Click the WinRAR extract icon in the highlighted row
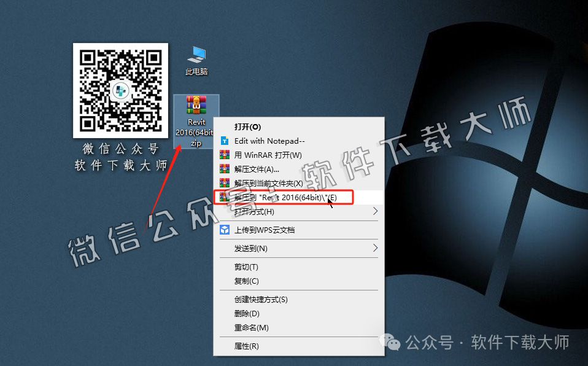Screen dimensions: 588x366 point(225,197)
